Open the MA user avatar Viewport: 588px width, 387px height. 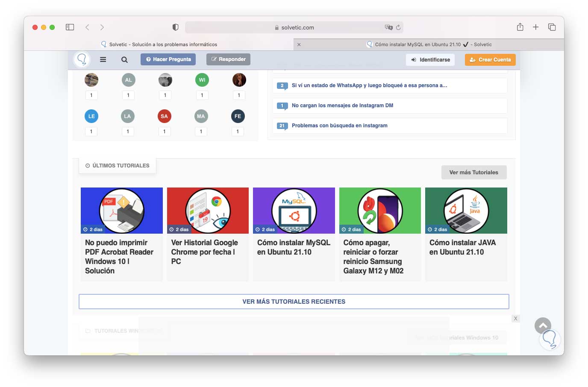coord(201,116)
